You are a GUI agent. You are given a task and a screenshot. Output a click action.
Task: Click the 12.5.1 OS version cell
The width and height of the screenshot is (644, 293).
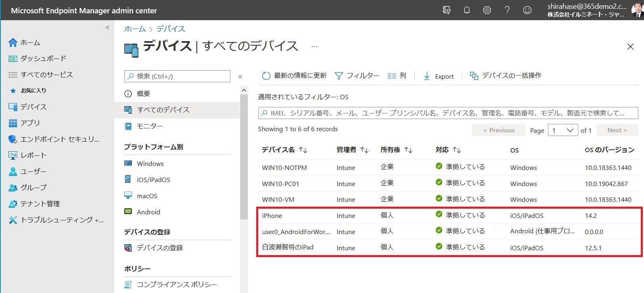pyautogui.click(x=593, y=248)
